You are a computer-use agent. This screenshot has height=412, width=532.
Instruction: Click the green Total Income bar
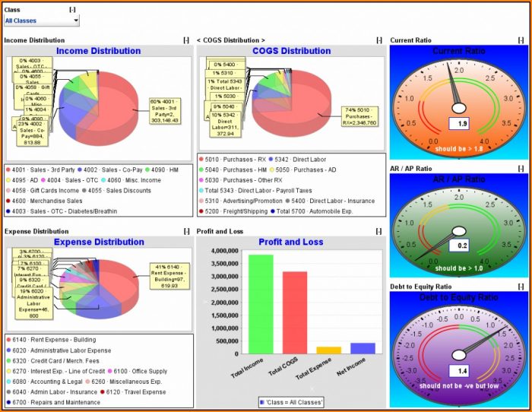tap(261, 304)
